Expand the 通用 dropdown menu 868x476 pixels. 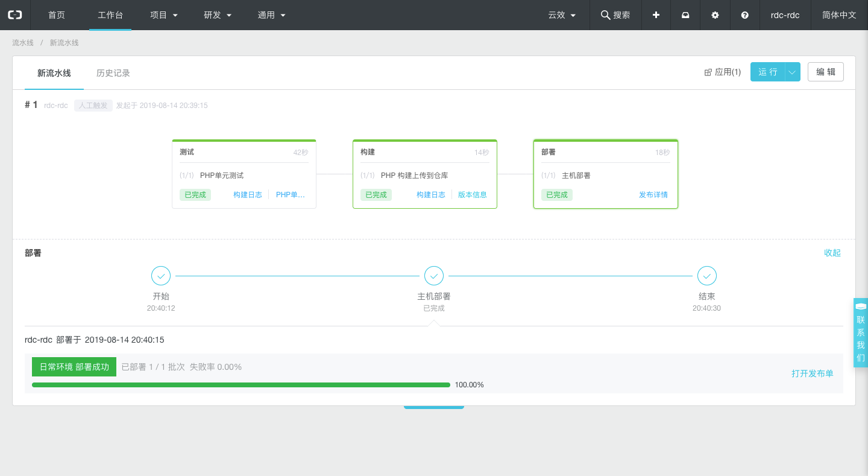click(x=272, y=15)
